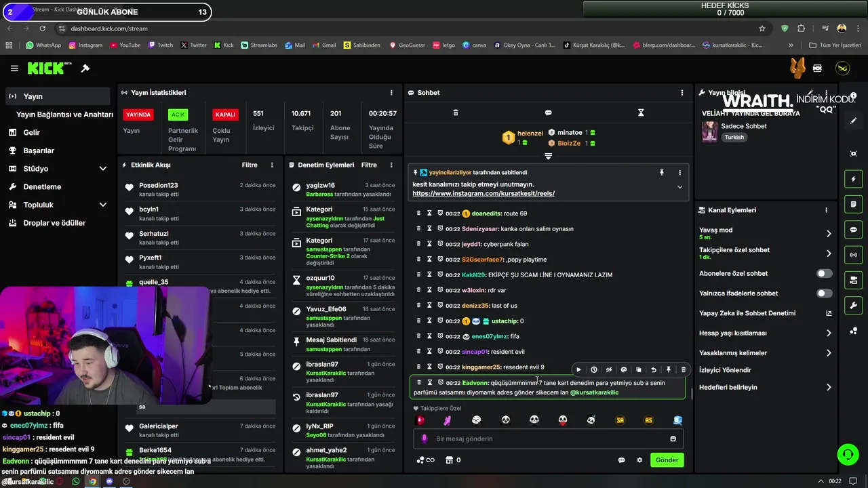Toggle Abonelere özel sohbet switch

click(x=824, y=274)
